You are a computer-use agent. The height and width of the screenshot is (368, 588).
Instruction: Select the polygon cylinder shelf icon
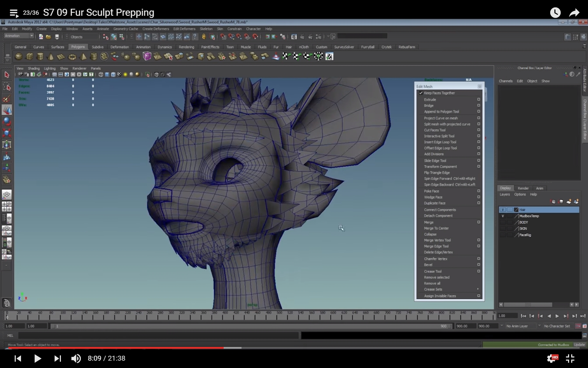click(x=40, y=56)
